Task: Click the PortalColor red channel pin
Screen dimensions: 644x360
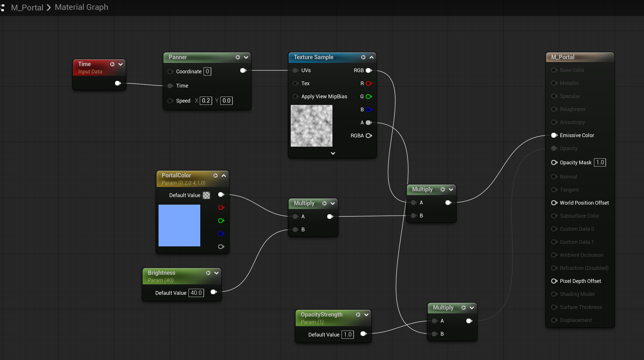Action: click(221, 208)
